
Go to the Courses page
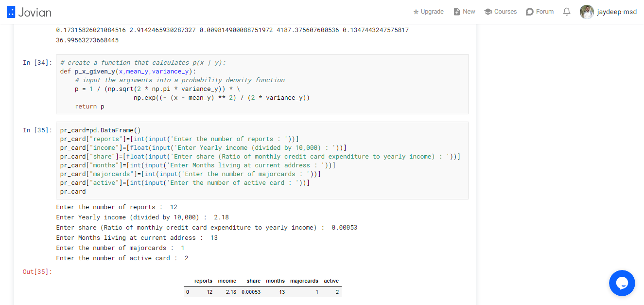tap(505, 12)
